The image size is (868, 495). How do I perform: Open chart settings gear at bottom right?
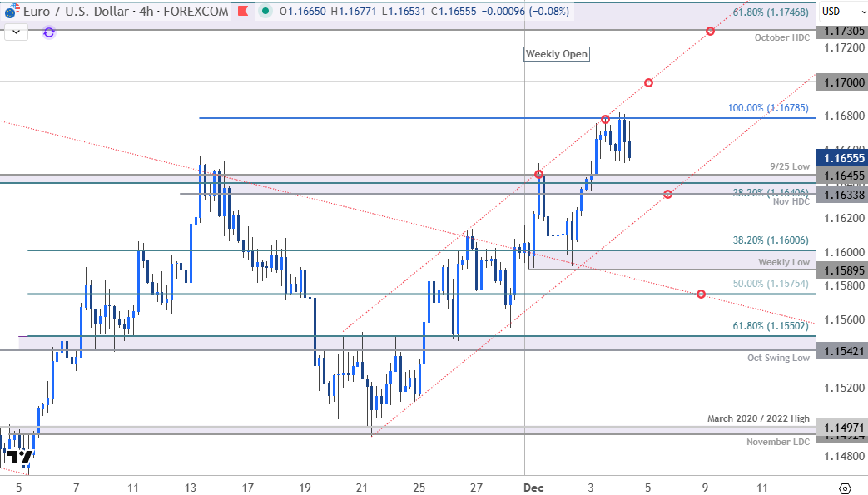(845, 488)
